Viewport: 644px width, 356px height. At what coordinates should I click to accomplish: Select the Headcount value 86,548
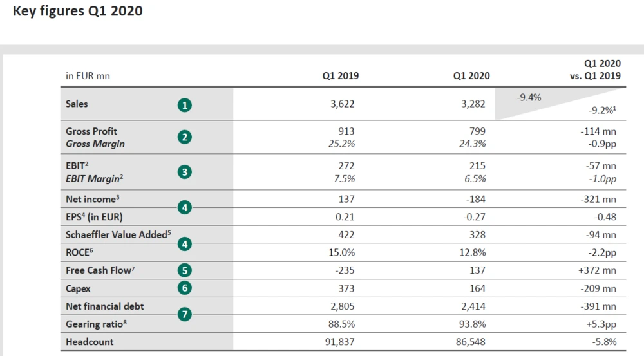(x=469, y=342)
